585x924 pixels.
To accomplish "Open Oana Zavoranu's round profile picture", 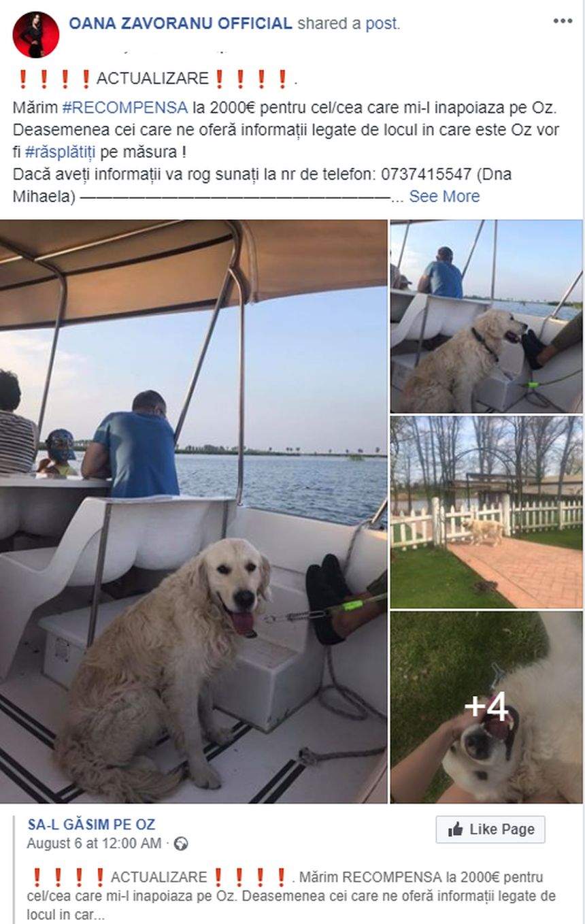I will 35,35.
